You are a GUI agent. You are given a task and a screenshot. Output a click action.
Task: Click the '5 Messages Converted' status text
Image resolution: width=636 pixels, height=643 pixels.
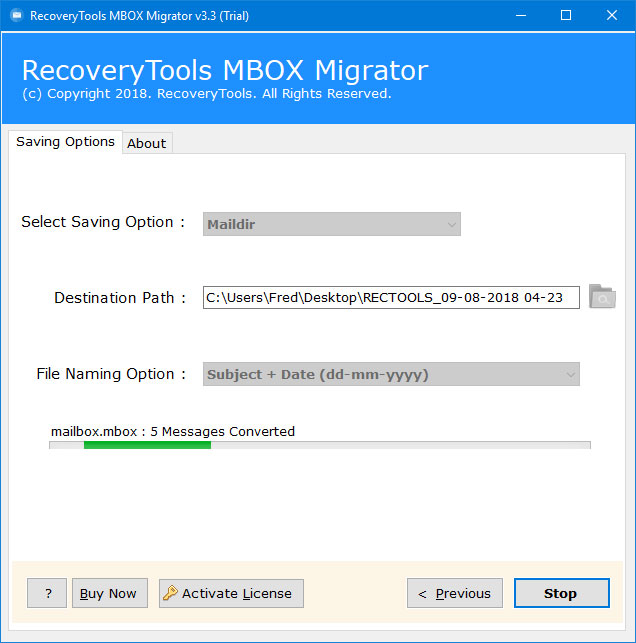pos(222,431)
